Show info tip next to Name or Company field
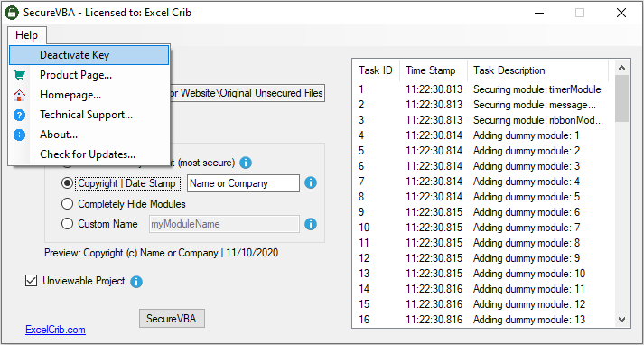 coord(311,183)
